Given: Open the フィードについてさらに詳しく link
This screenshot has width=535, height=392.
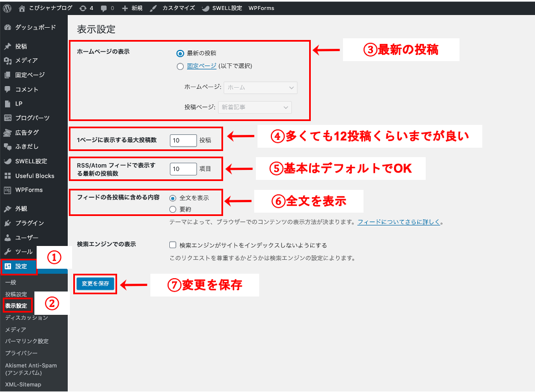Looking at the screenshot, I should [398, 222].
